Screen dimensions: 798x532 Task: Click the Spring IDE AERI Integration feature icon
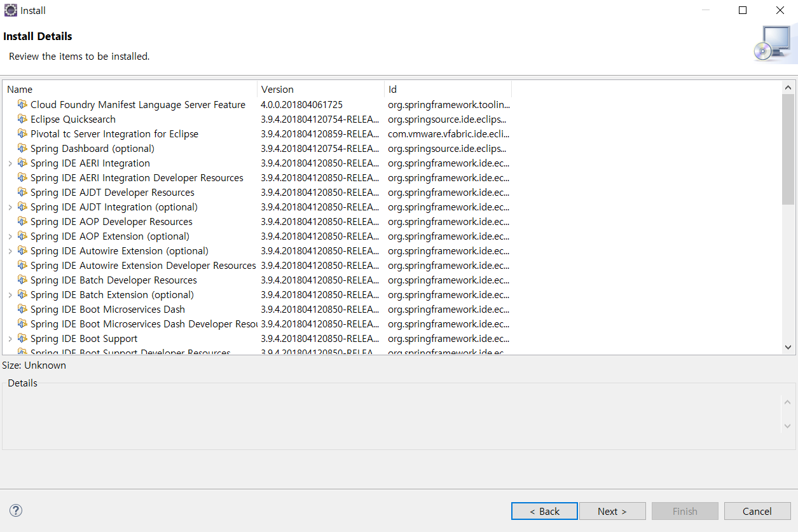tap(22, 163)
